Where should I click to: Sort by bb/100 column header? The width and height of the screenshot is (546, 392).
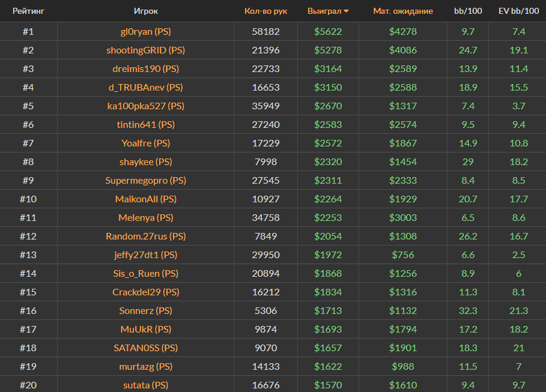pos(468,11)
